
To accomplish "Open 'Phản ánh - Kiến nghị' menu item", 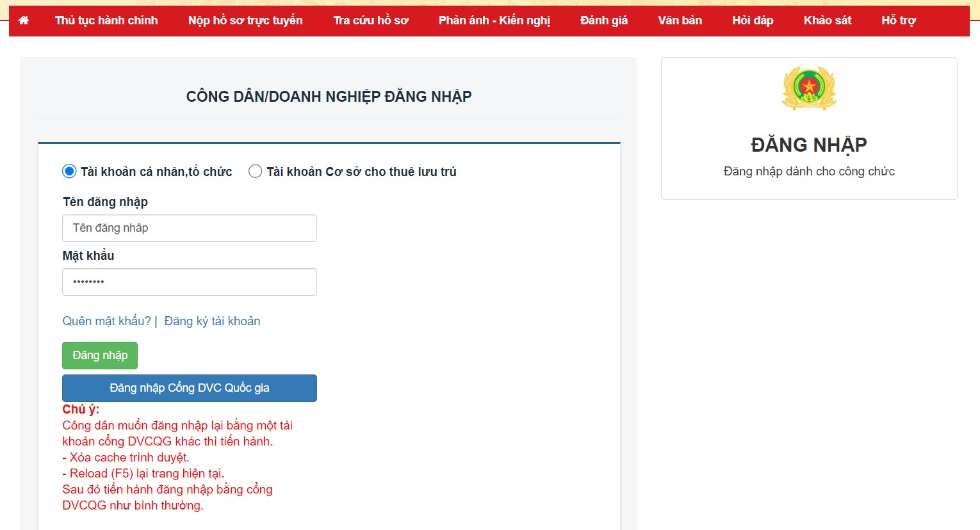I will [x=494, y=20].
